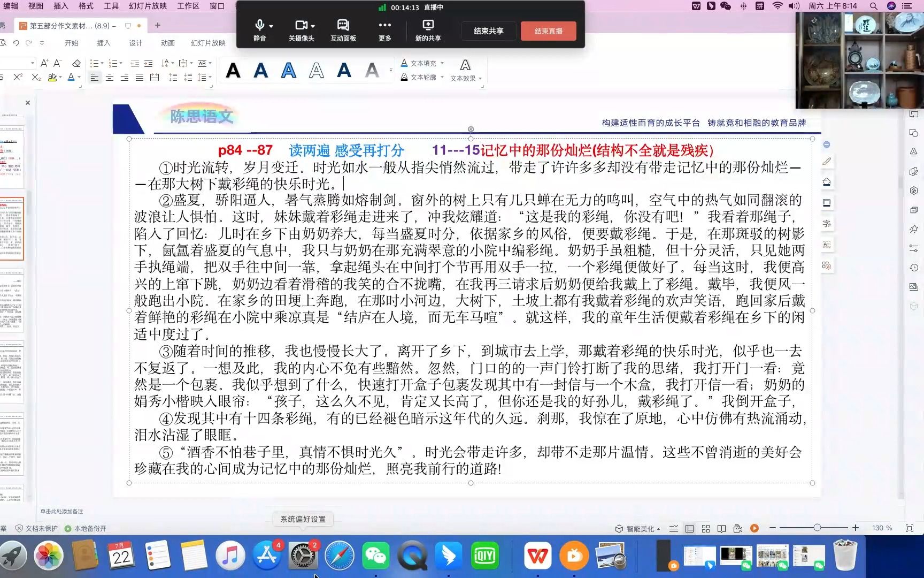Click the 本地备份开 status item
Screen dimensions: 924x578
point(86,528)
